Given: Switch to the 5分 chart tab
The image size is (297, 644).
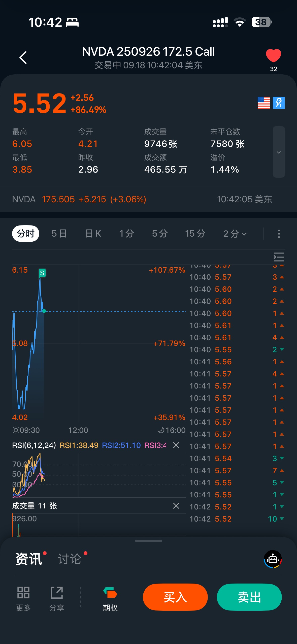Looking at the screenshot, I should (x=160, y=234).
